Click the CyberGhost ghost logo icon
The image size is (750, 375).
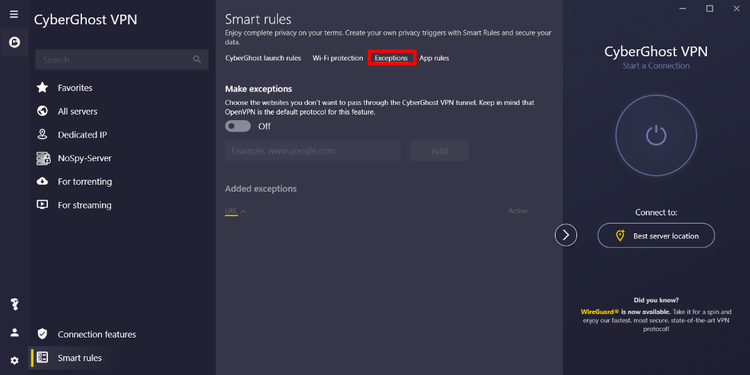click(14, 43)
